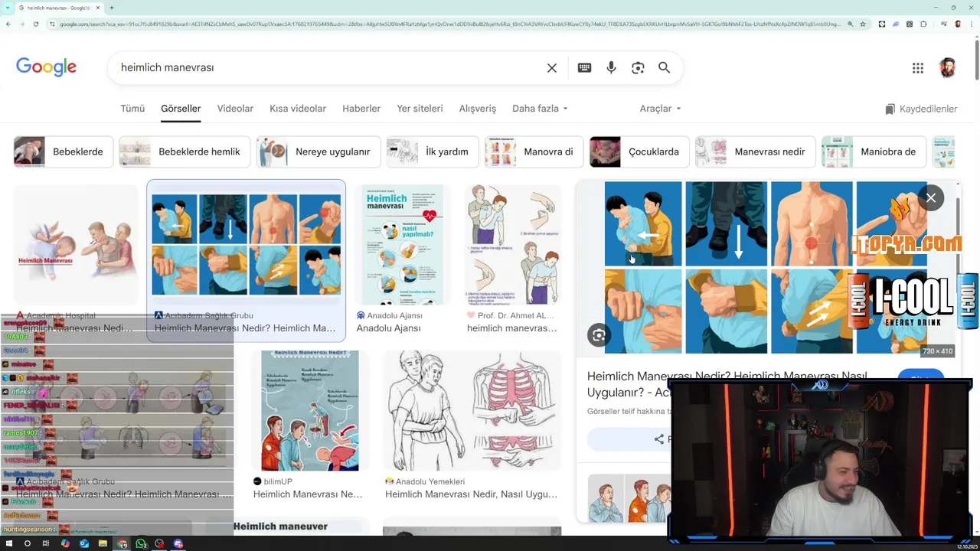This screenshot has width=980, height=551.
Task: Filter images by Bebeklerde hemlik chip
Action: pos(185,152)
